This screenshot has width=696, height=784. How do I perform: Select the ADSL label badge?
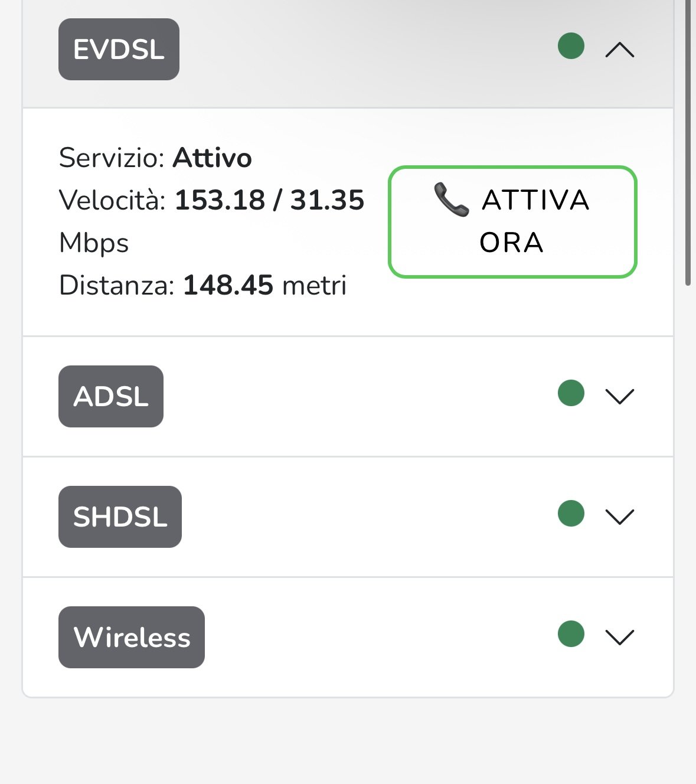tap(111, 397)
